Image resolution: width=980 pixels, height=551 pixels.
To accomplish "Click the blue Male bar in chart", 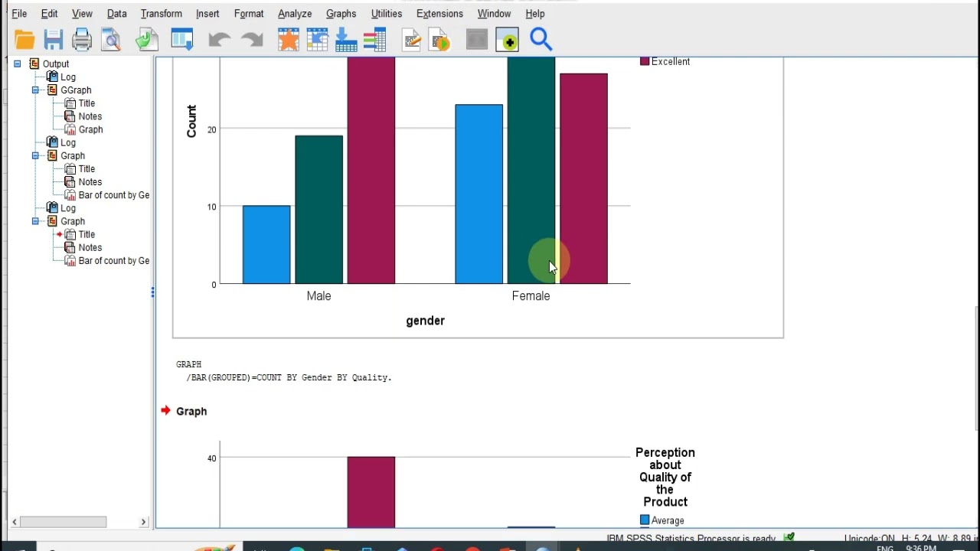I will pyautogui.click(x=266, y=245).
